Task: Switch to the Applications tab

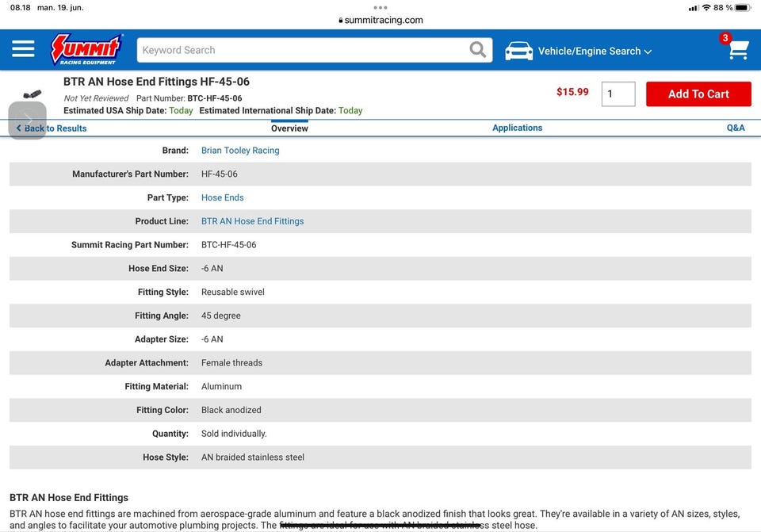Action: pos(517,128)
